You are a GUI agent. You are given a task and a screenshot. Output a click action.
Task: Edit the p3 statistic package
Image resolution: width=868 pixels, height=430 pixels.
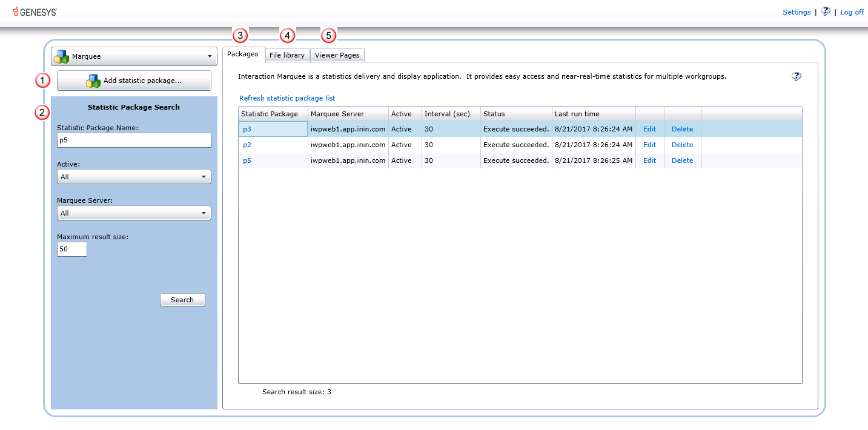point(649,129)
